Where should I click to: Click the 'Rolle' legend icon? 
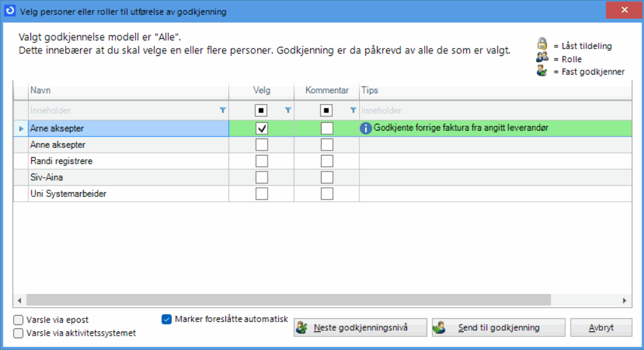pyautogui.click(x=543, y=57)
